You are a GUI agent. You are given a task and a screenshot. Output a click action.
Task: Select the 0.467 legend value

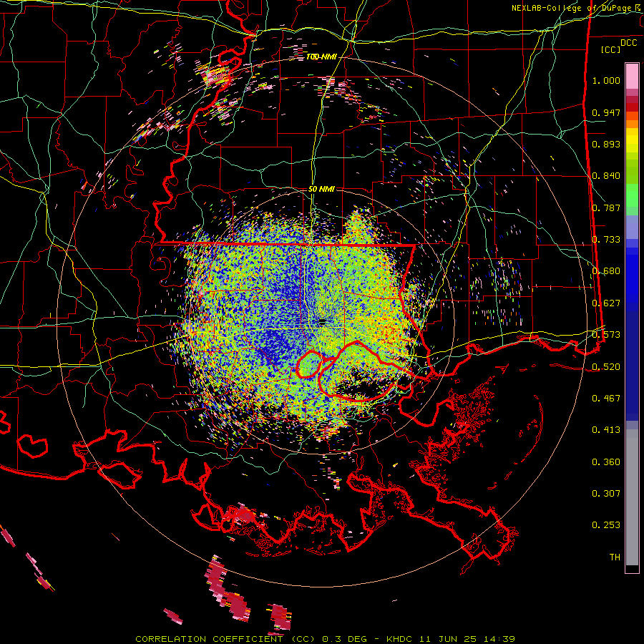coord(606,398)
